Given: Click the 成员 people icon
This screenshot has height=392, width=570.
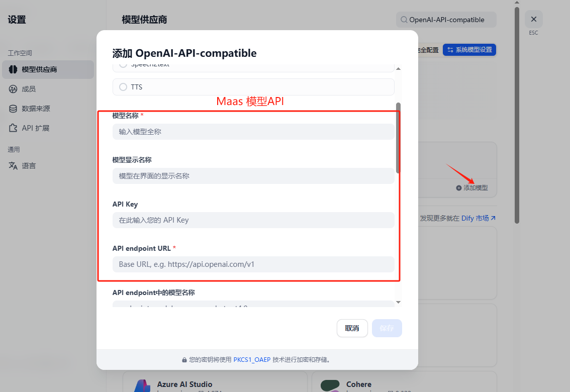Looking at the screenshot, I should click(13, 89).
